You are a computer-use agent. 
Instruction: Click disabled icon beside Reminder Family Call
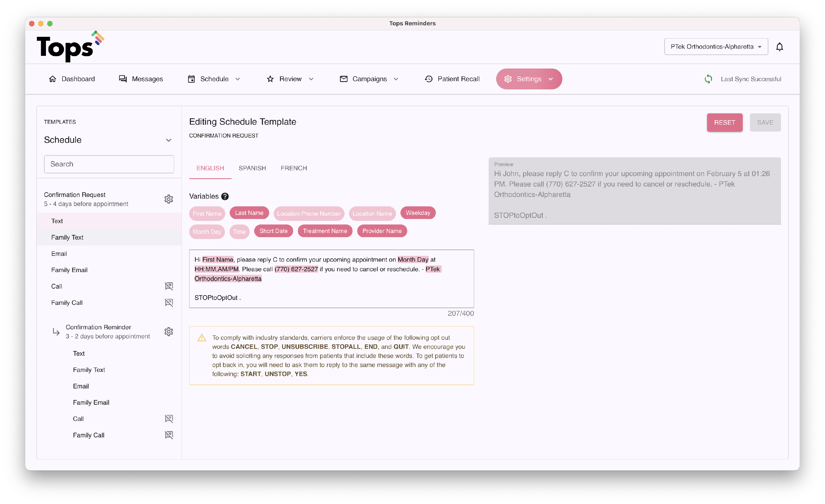click(169, 435)
